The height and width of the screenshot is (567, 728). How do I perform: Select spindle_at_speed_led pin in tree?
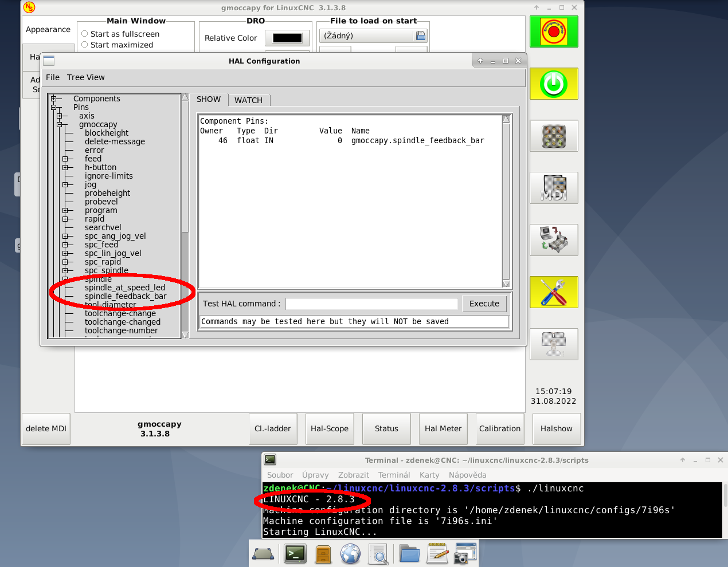click(125, 288)
